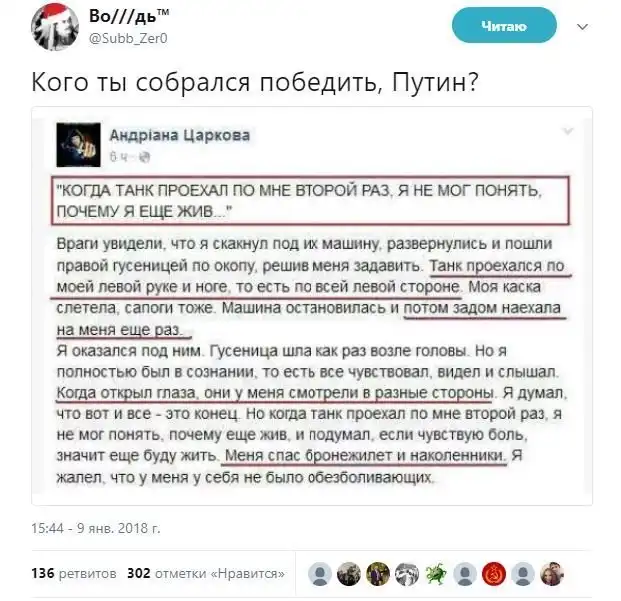621x601 pixels.
Task: Open the tweet author's profile avatar
Action: (x=55, y=27)
